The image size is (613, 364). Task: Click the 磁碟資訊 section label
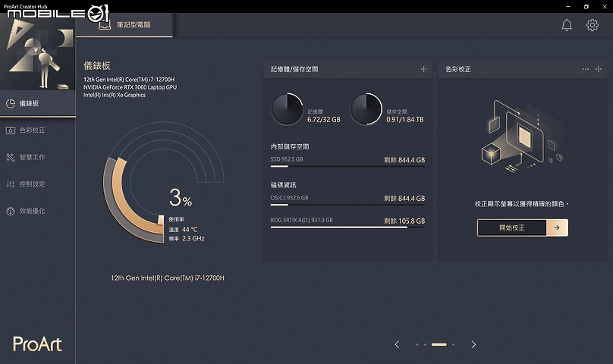[284, 185]
